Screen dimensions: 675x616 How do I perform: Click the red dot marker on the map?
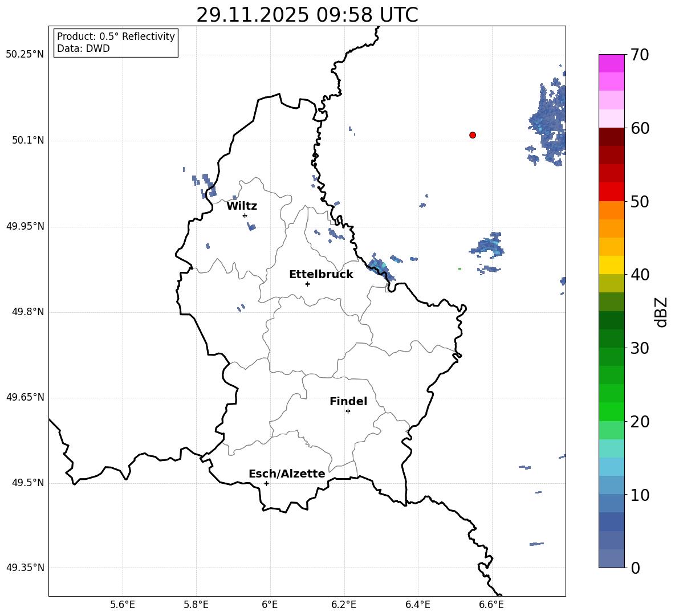click(473, 135)
